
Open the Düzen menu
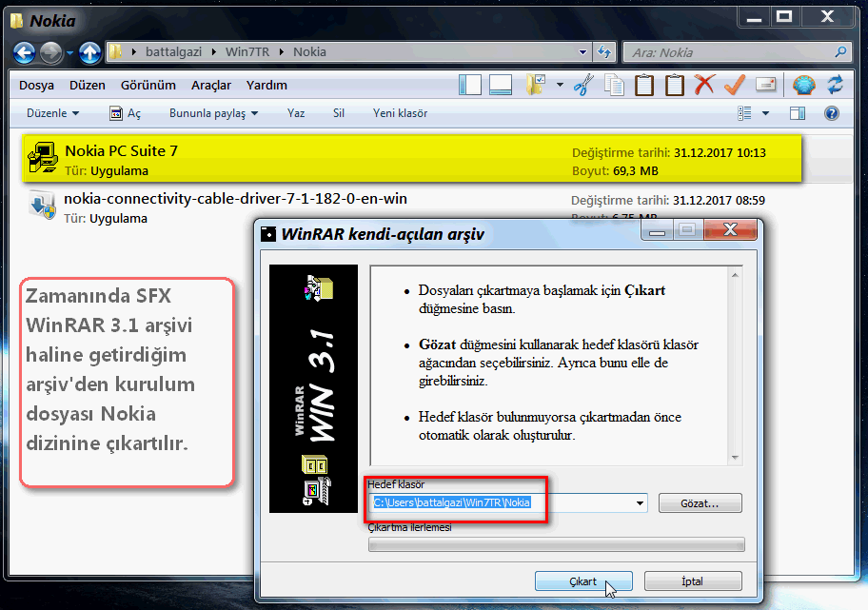tap(88, 86)
